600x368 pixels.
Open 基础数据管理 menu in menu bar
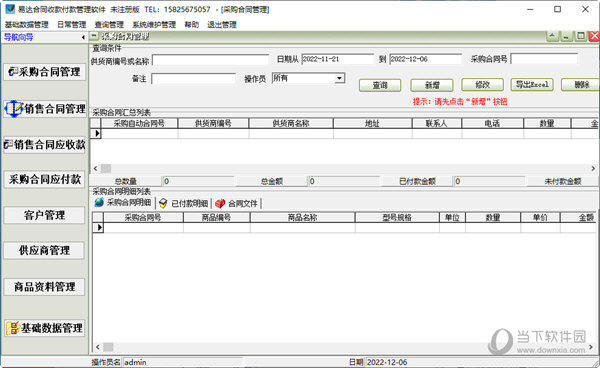[x=26, y=24]
